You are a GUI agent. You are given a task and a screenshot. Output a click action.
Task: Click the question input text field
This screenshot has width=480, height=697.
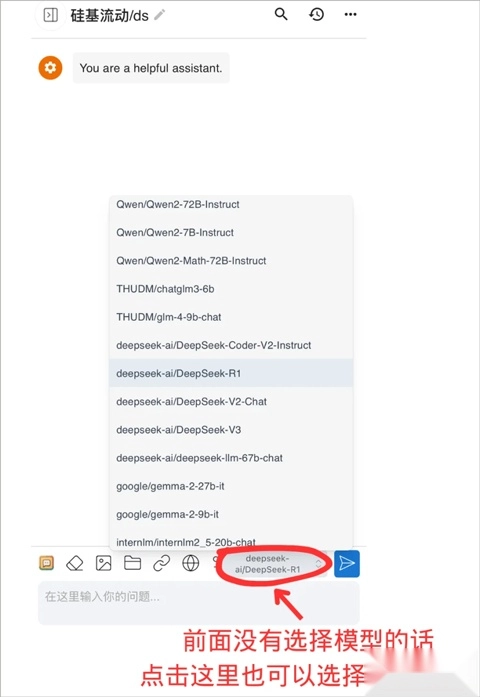199,603
